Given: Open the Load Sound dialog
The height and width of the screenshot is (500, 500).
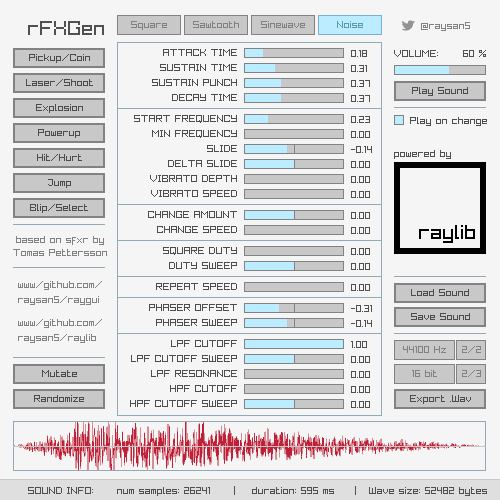Looking at the screenshot, I should tap(440, 293).
